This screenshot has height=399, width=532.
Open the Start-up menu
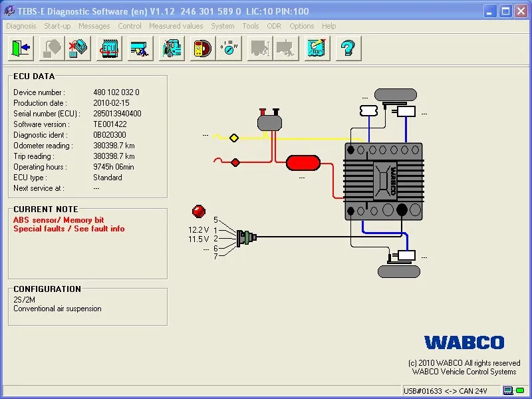(x=57, y=26)
